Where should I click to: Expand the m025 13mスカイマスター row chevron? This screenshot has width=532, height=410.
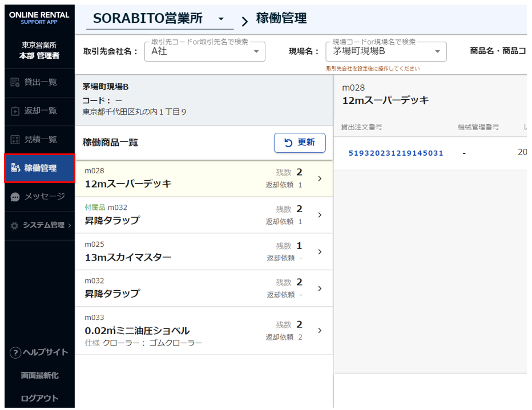pyautogui.click(x=320, y=252)
